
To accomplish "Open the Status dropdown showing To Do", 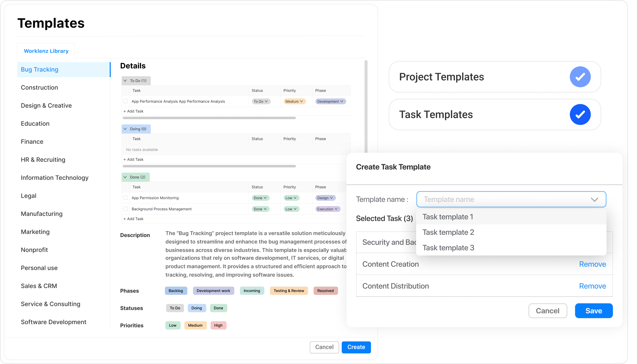I will coord(261,101).
